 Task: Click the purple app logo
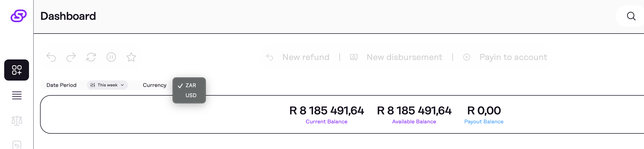point(18,16)
